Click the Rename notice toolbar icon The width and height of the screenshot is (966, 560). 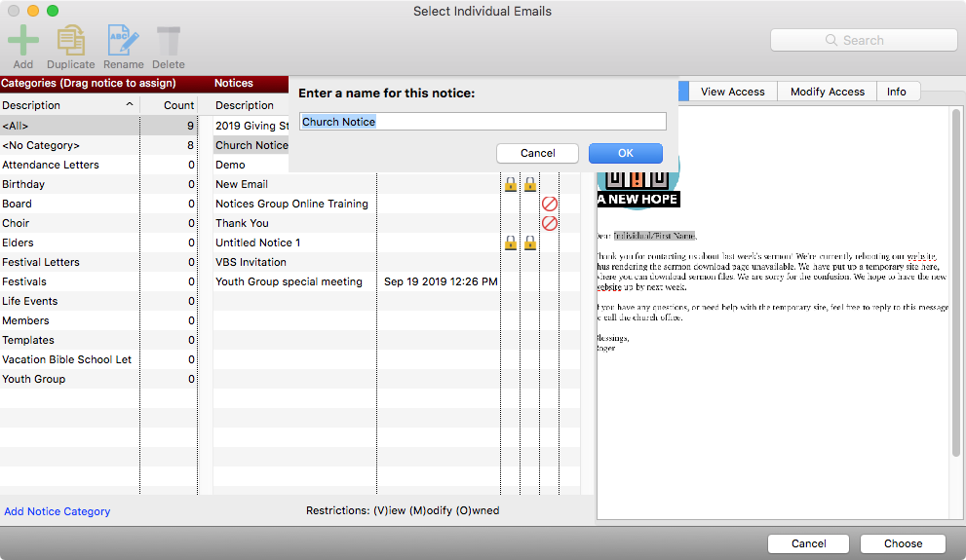click(123, 42)
